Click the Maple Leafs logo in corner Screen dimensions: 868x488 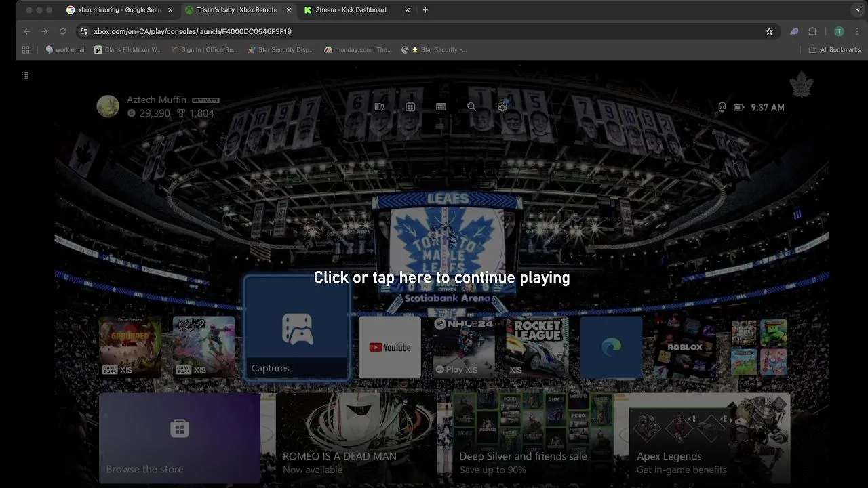pos(802,85)
